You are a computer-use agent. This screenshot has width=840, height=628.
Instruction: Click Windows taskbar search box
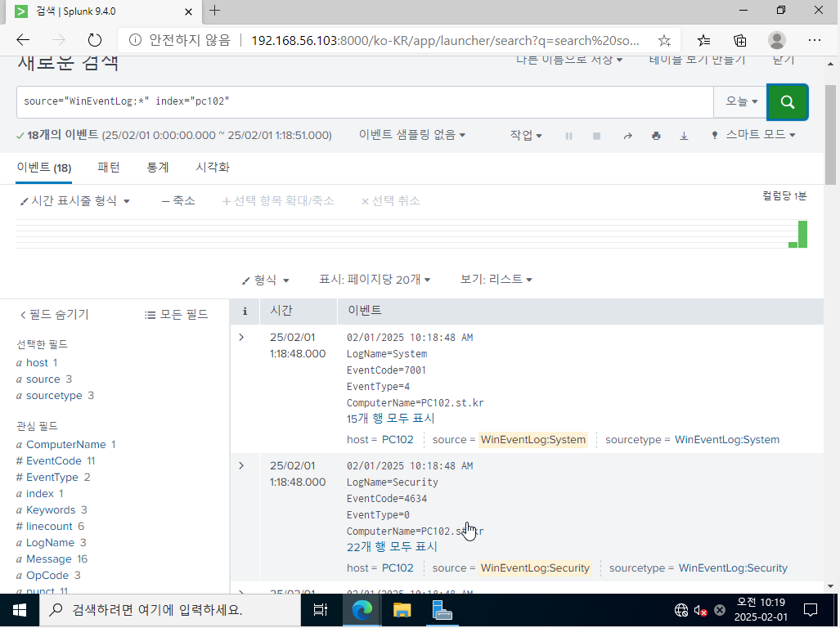click(x=170, y=610)
